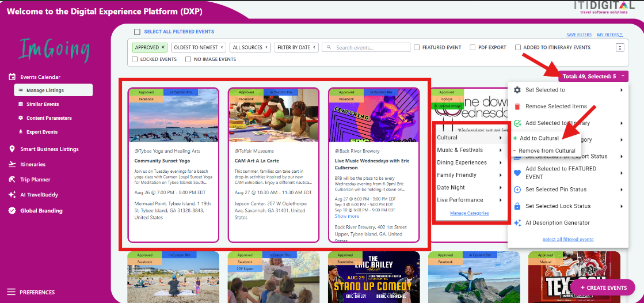Click the SAVE FILTERS link
The image size is (644, 303).
[579, 35]
